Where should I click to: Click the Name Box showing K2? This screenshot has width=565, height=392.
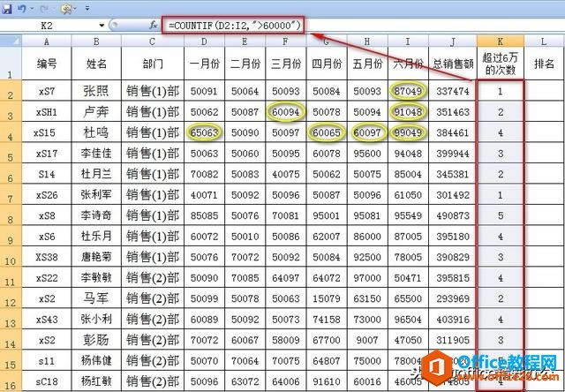pos(49,26)
